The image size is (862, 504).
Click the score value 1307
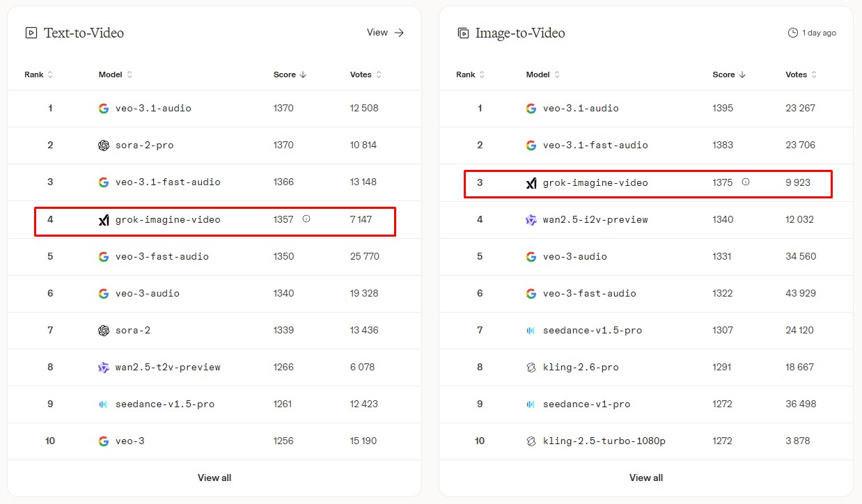(723, 331)
